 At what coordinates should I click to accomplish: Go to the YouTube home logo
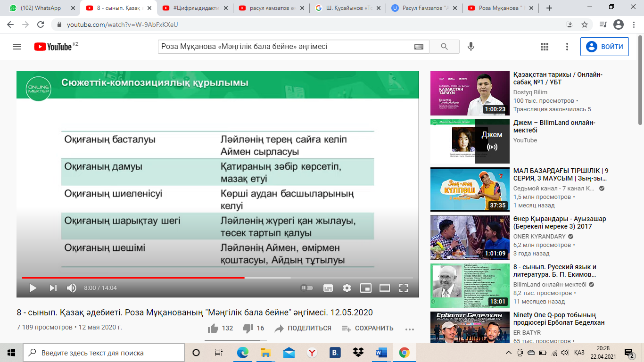coord(53,47)
